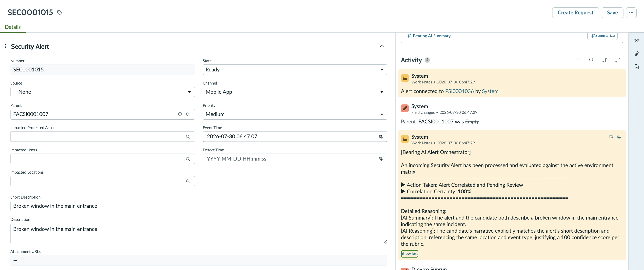Open the Security Alert section options menu
The height and width of the screenshot is (270, 644).
tap(5, 46)
